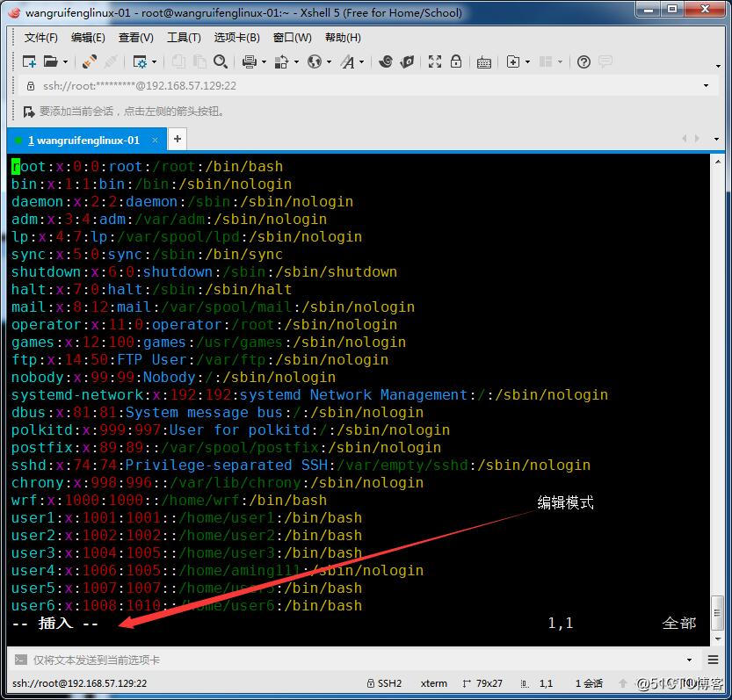Image resolution: width=732 pixels, height=700 pixels.
Task: Click the lock screen padlock icon
Action: (456, 61)
